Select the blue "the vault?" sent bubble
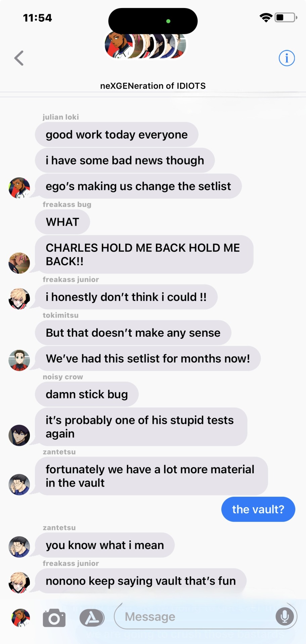This screenshot has width=306, height=644. pyautogui.click(x=258, y=509)
